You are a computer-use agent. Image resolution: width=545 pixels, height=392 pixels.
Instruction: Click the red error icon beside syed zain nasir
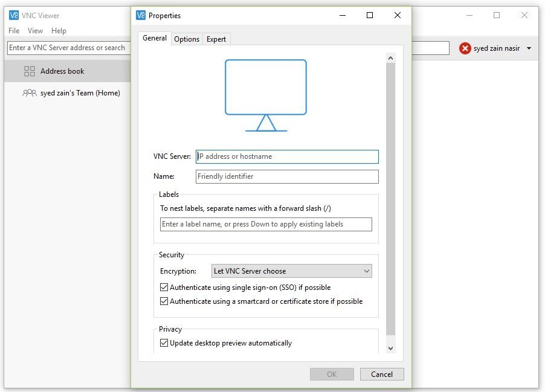click(x=465, y=48)
